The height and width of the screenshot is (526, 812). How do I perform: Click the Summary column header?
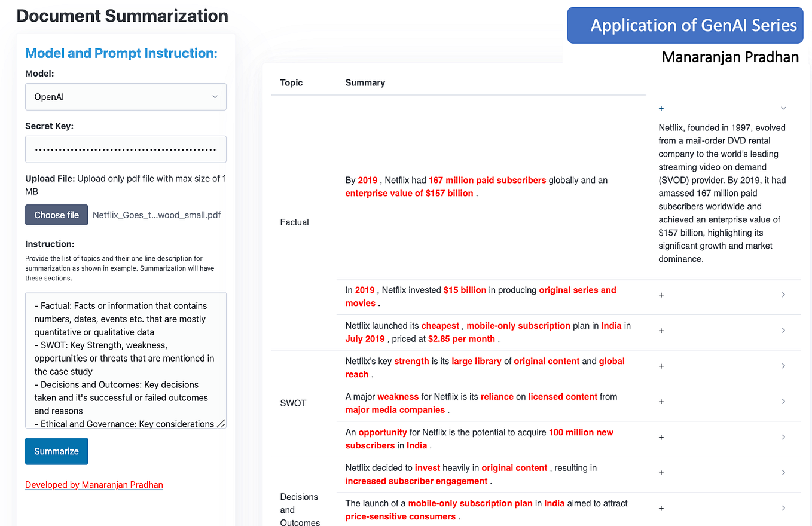(365, 82)
